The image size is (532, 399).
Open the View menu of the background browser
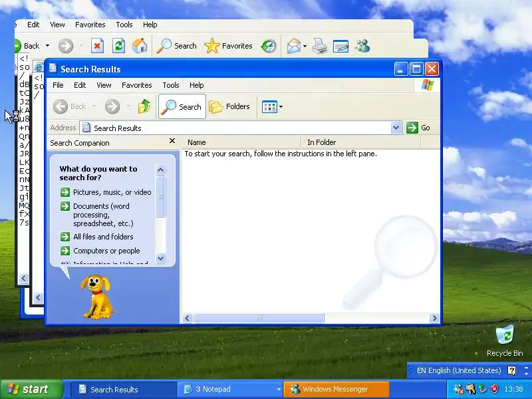point(57,25)
